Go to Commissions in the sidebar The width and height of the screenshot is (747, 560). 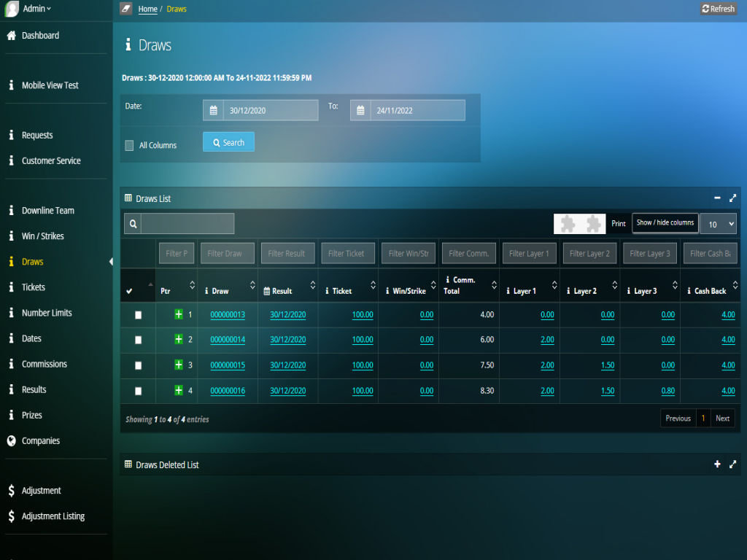44,364
